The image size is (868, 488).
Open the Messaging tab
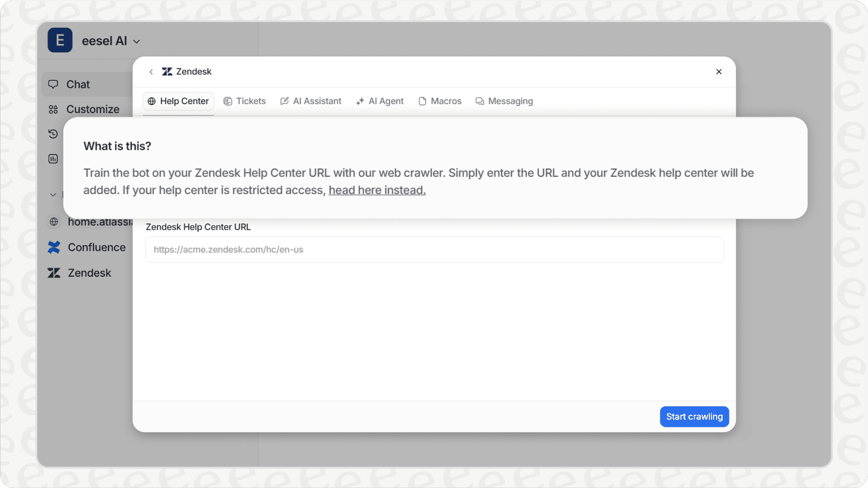[x=504, y=101]
